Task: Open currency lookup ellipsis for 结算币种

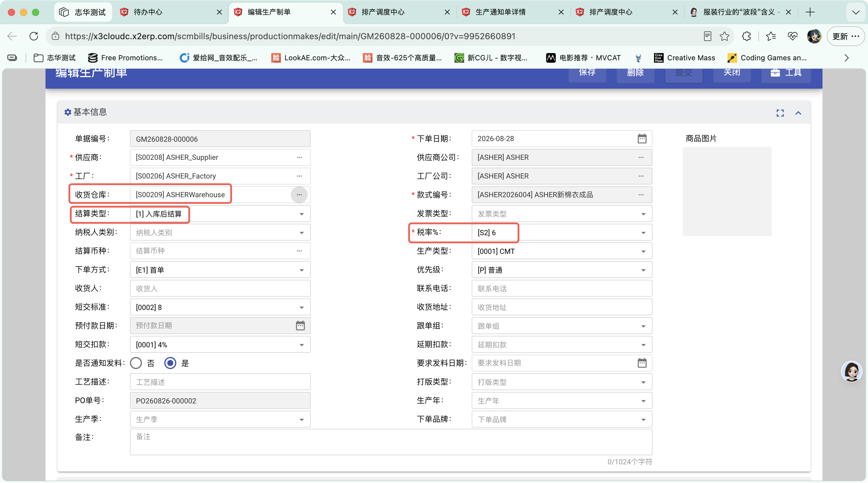Action: 299,251
